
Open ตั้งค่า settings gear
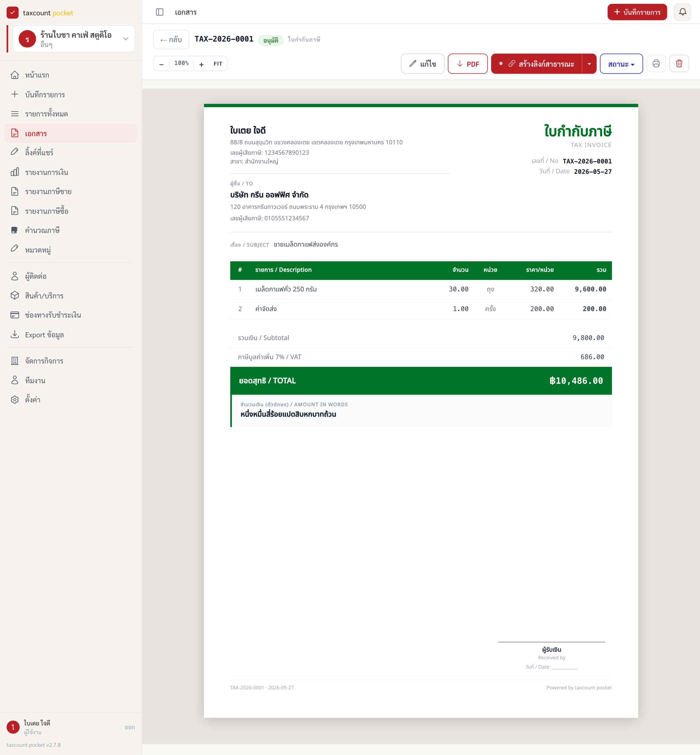[x=71, y=400]
